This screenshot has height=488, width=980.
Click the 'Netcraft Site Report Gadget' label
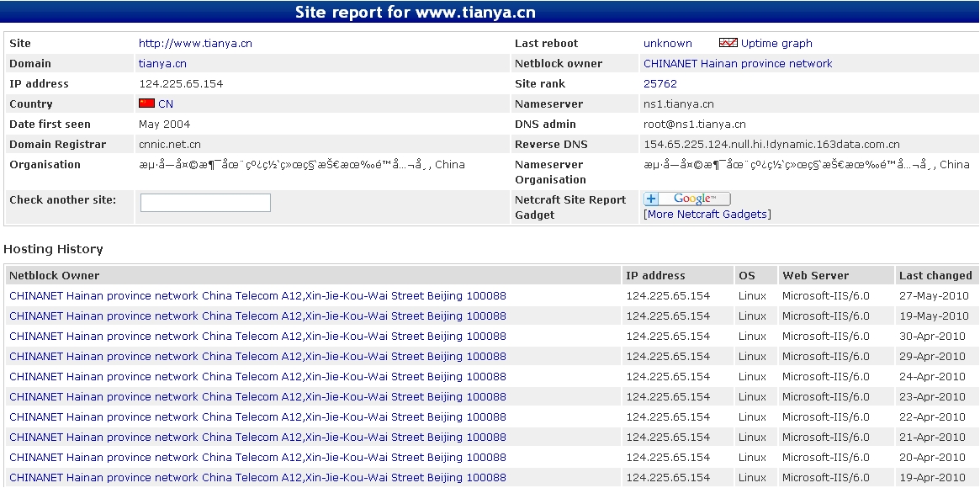click(570, 207)
